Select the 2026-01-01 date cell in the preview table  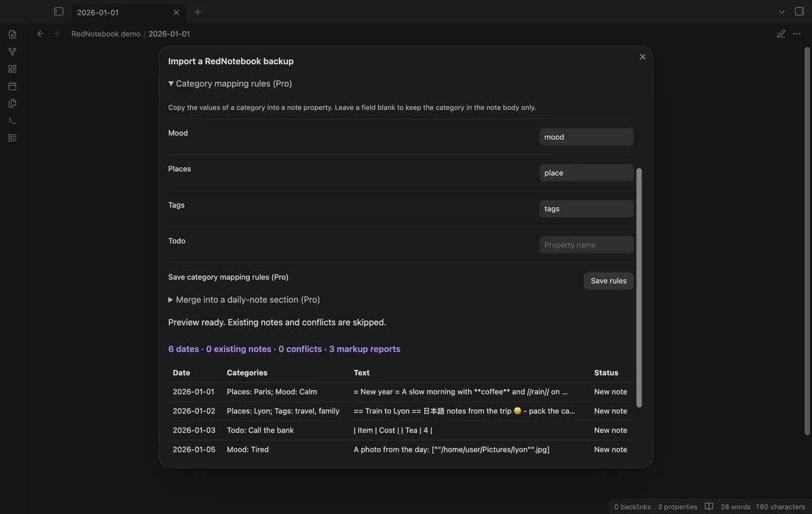[194, 392]
